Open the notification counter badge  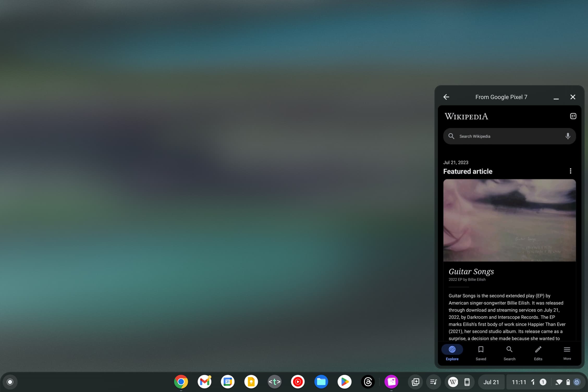coord(543,382)
